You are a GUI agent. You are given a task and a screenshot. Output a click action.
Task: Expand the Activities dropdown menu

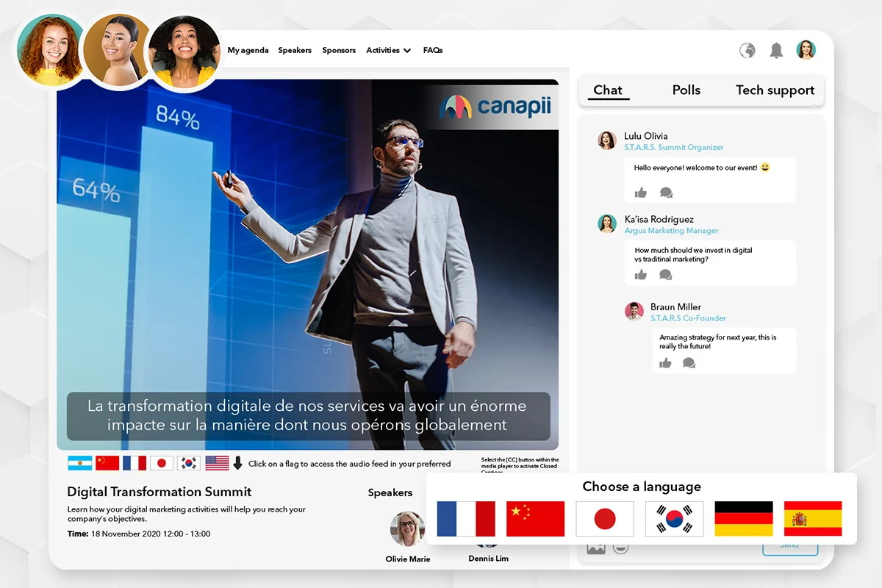click(x=388, y=50)
